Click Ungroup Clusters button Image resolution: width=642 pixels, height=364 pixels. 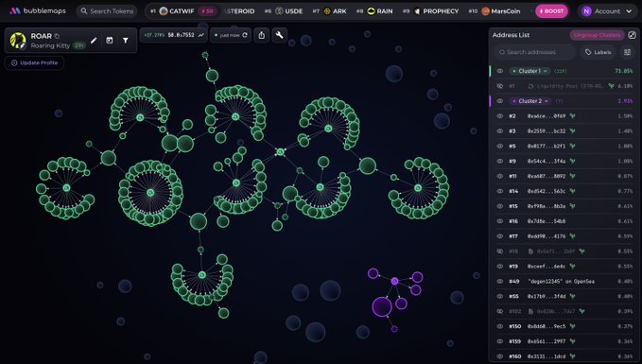(x=597, y=35)
